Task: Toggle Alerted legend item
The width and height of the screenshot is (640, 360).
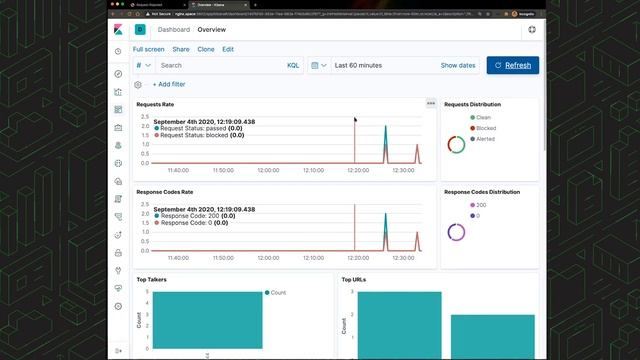Action: [x=482, y=139]
